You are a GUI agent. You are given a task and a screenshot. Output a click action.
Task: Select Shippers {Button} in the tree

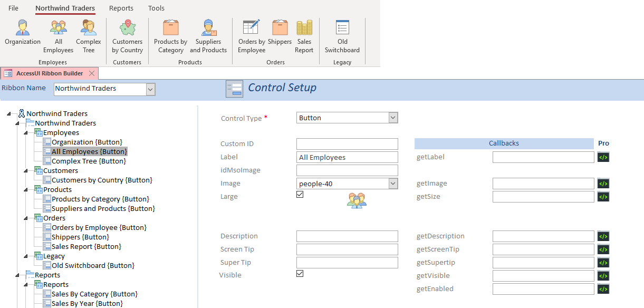point(80,237)
